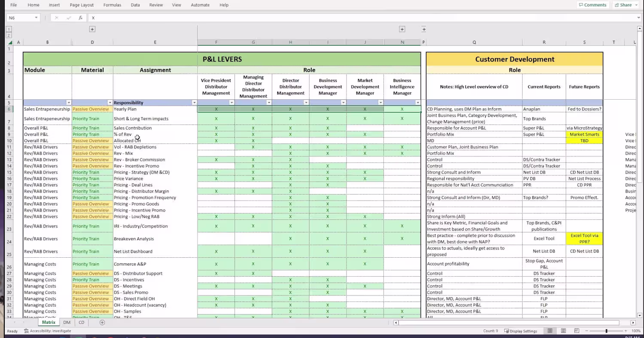Select the 'Commerce A&P' cell
644x338 pixels.
click(155, 264)
